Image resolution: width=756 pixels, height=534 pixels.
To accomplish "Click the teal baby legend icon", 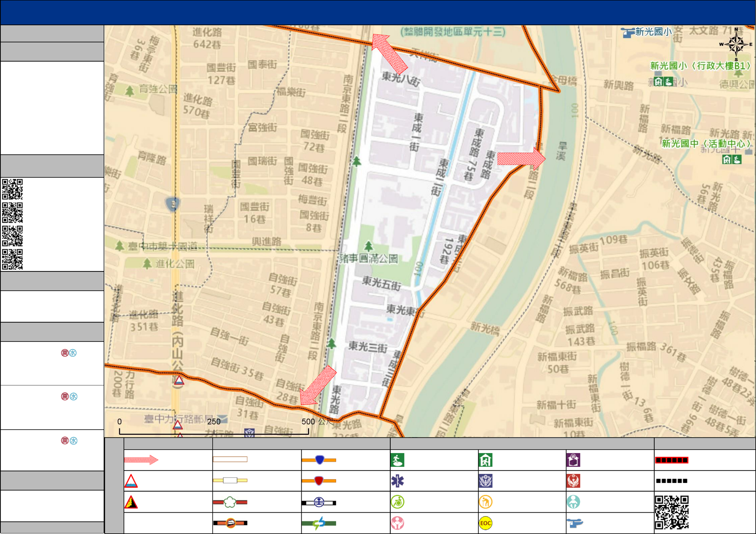I will pyautogui.click(x=573, y=502).
